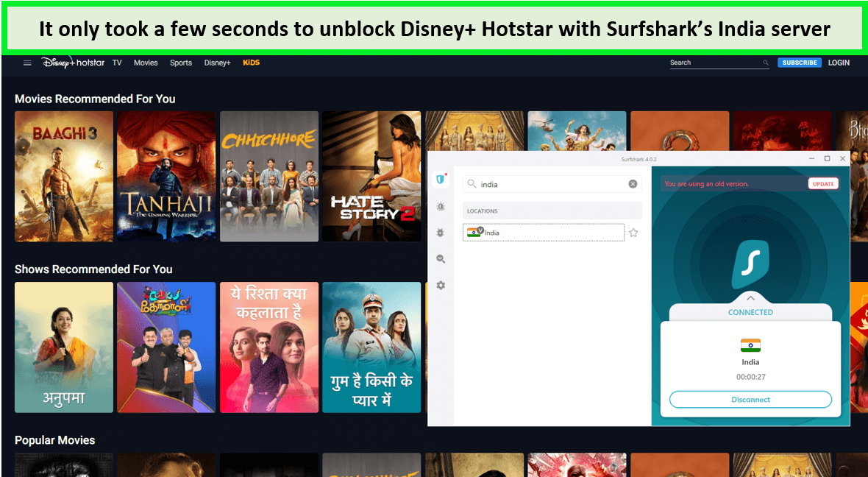Select the Surfshark VPN shield icon
The width and height of the screenshot is (868, 477).
(x=441, y=179)
